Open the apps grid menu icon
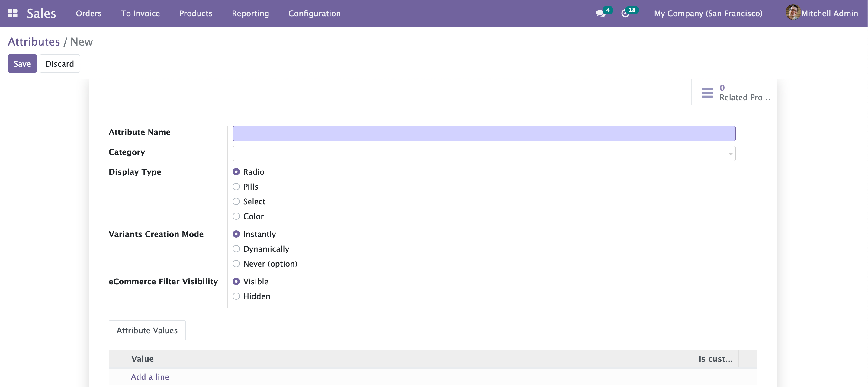The height and width of the screenshot is (387, 868). [12, 13]
